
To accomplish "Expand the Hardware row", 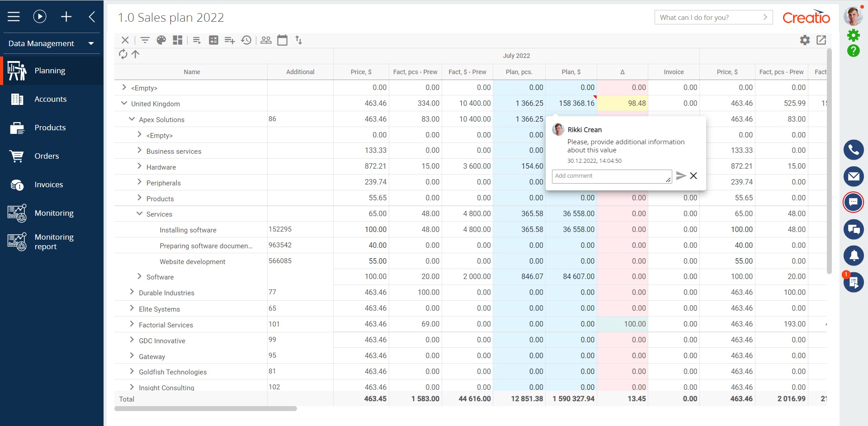I will pyautogui.click(x=139, y=166).
